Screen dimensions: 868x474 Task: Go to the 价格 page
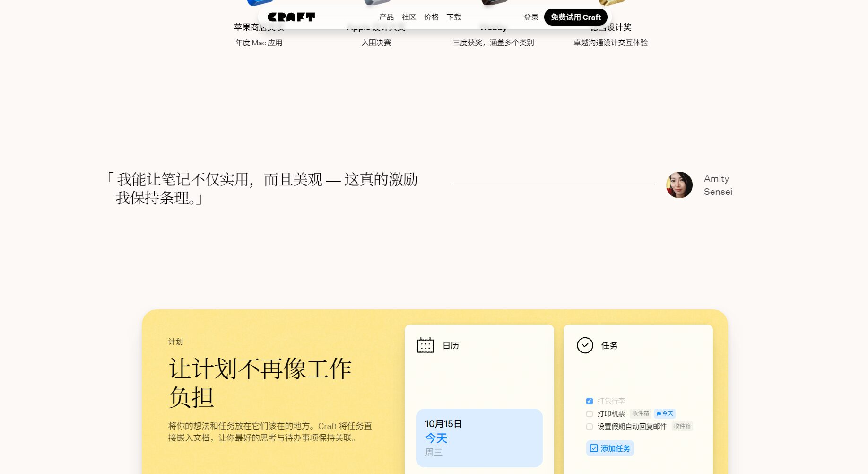pyautogui.click(x=431, y=18)
